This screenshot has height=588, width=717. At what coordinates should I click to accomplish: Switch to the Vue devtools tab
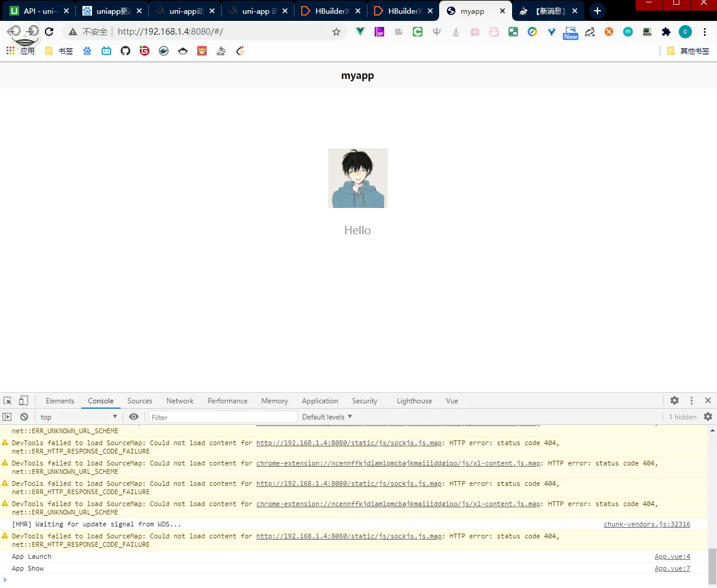(452, 401)
